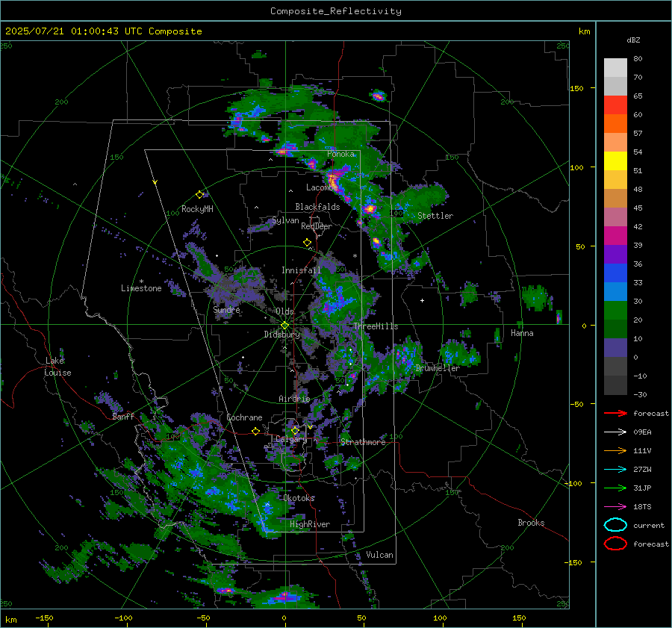Image resolution: width=672 pixels, height=628 pixels.
Task: Click the cyan 'current' ellipse legend icon
Action: (x=615, y=525)
